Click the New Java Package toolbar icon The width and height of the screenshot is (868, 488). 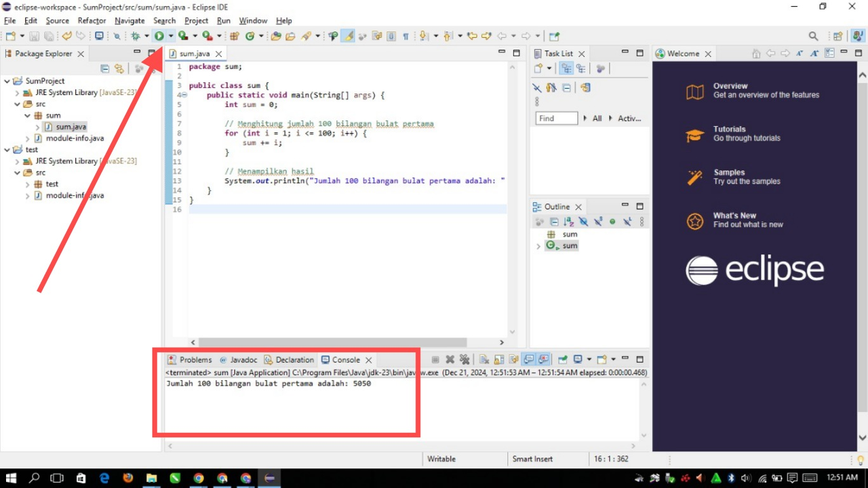point(234,36)
